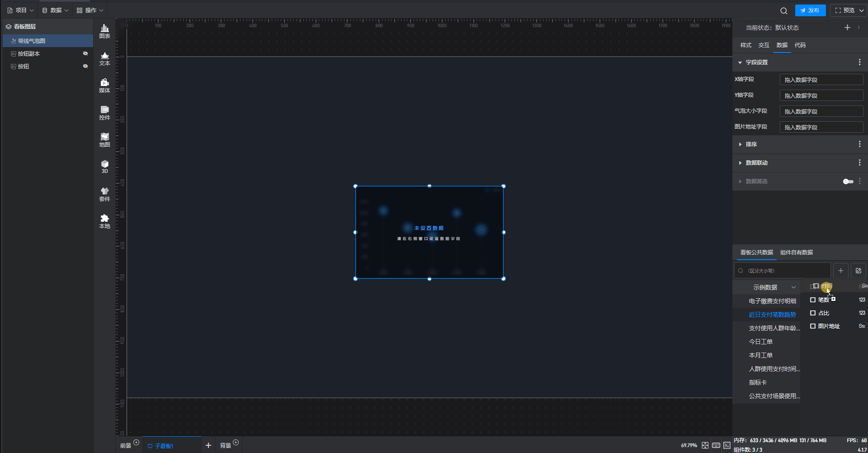Open the 图表 chart components icon
Image resolution: width=868 pixels, height=453 pixels.
click(x=104, y=31)
